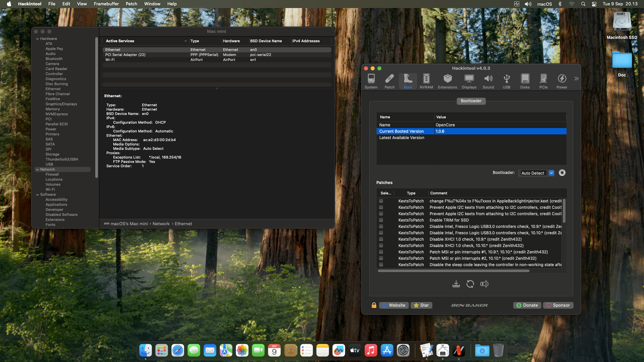This screenshot has height=362, width=644.
Task: Select Thunderbolt/USB4 in sidebar
Action: 62,159
